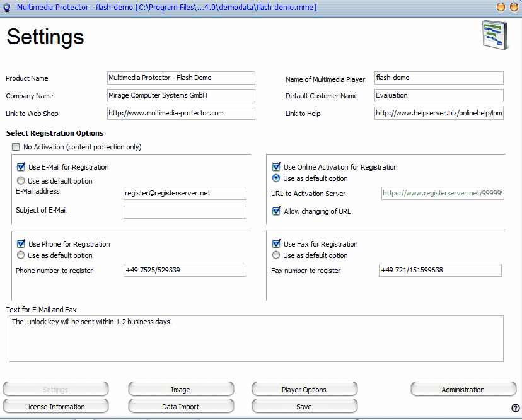Go to the Administration page

463,390
